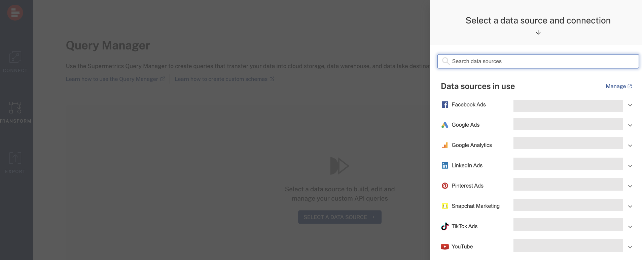Select the TikTok Ads data source

point(464,226)
